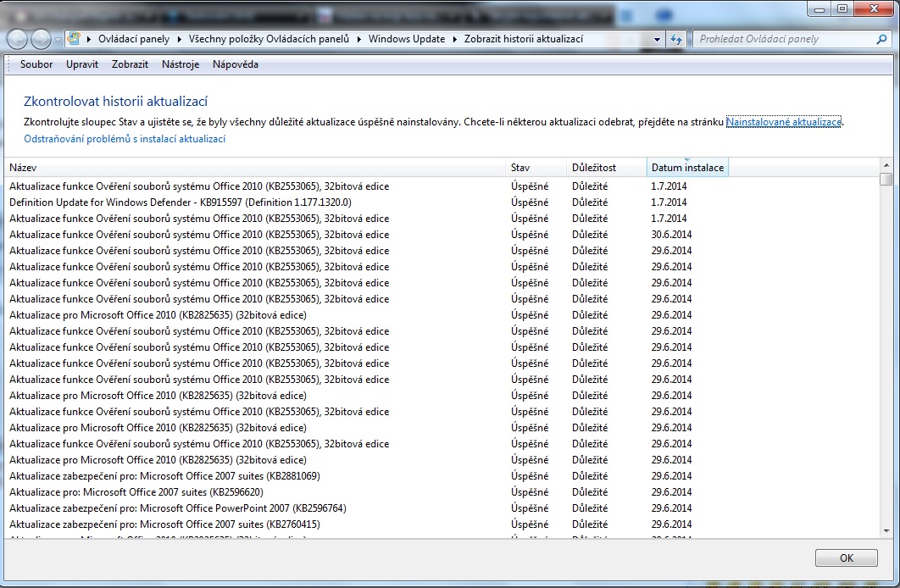The width and height of the screenshot is (900, 588).
Task: Open the Nápověda menu
Action: 235,64
